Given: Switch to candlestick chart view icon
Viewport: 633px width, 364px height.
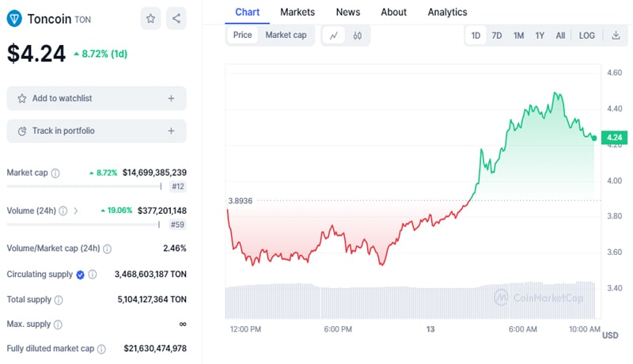Looking at the screenshot, I should click(x=358, y=36).
